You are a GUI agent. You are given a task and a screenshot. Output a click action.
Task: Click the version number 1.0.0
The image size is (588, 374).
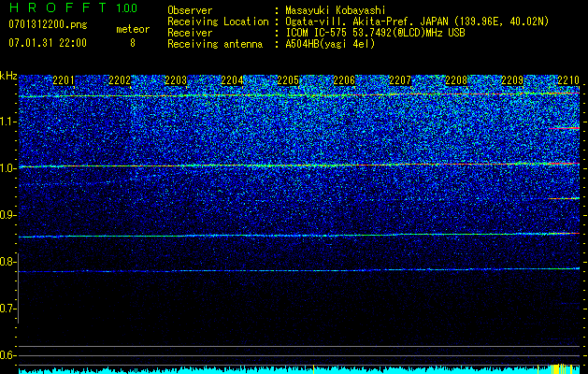[126, 7]
